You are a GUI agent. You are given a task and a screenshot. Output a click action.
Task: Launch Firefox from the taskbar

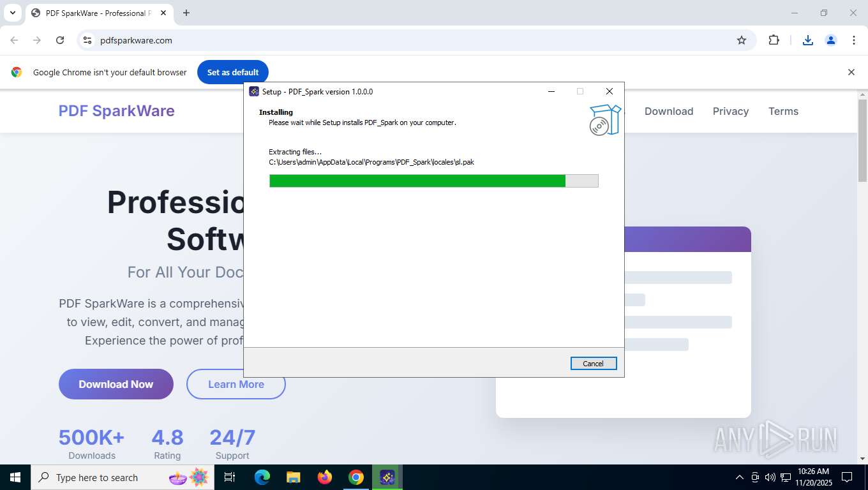pos(325,477)
